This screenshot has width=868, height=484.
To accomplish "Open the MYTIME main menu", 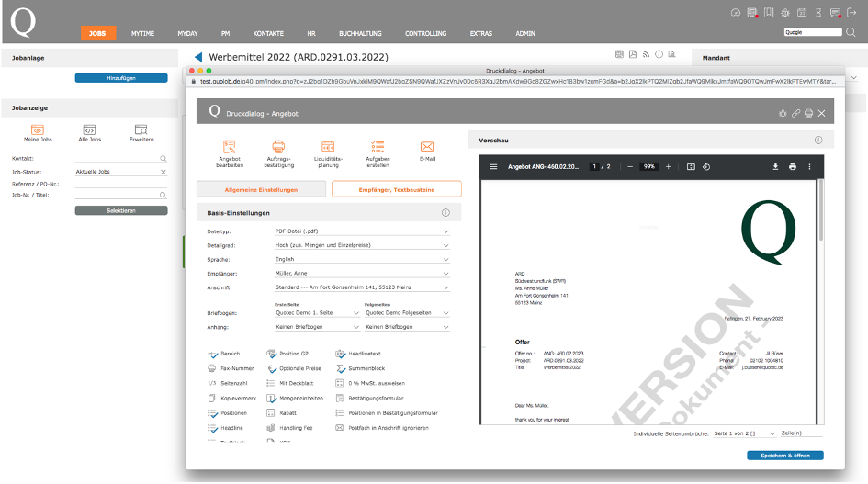I will coord(142,33).
